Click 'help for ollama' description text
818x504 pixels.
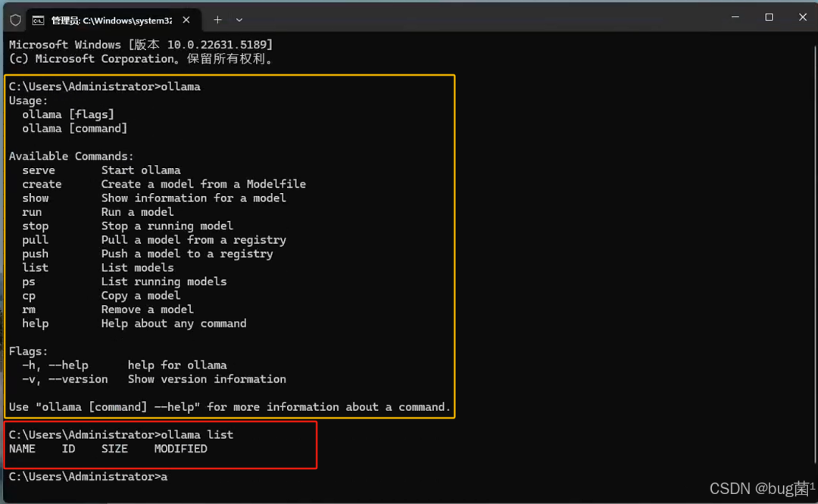point(177,366)
